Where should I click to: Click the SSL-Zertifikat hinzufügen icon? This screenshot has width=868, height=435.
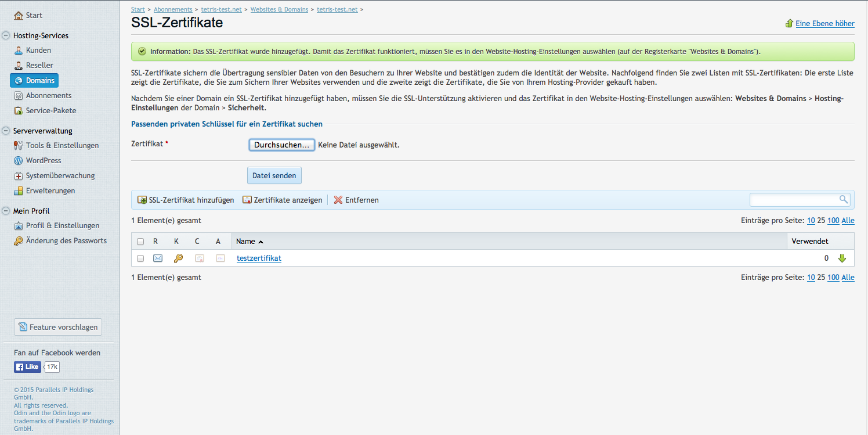(x=142, y=200)
